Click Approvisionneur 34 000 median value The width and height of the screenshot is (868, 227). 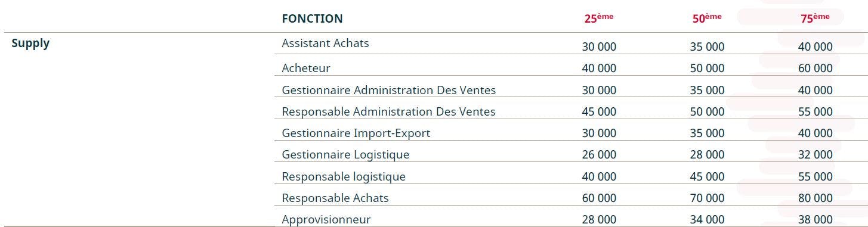tap(707, 220)
